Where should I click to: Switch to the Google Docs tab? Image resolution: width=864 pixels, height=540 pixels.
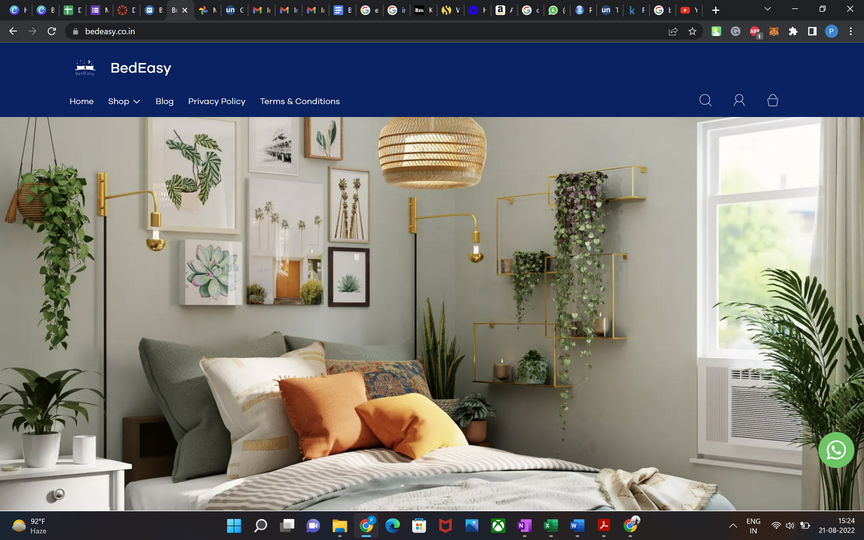[x=342, y=10]
